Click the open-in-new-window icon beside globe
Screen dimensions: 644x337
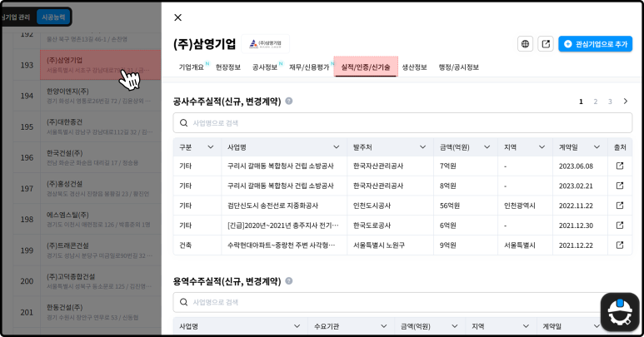(546, 44)
